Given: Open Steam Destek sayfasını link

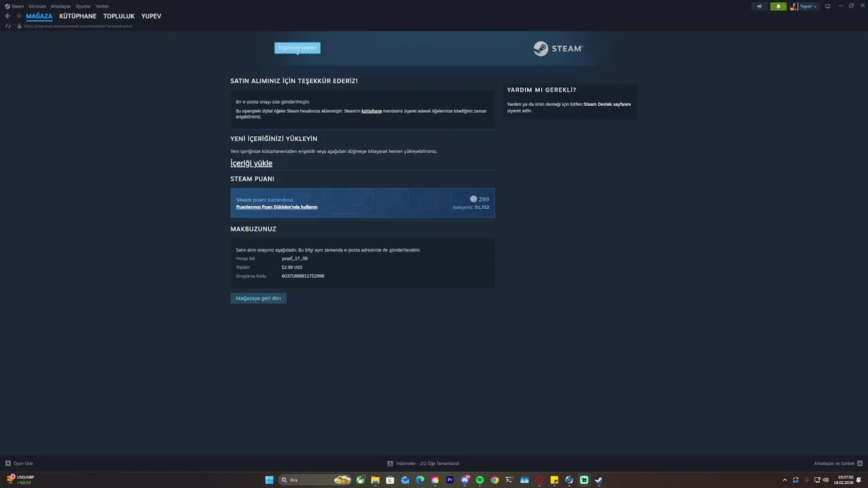Looking at the screenshot, I should pos(607,104).
